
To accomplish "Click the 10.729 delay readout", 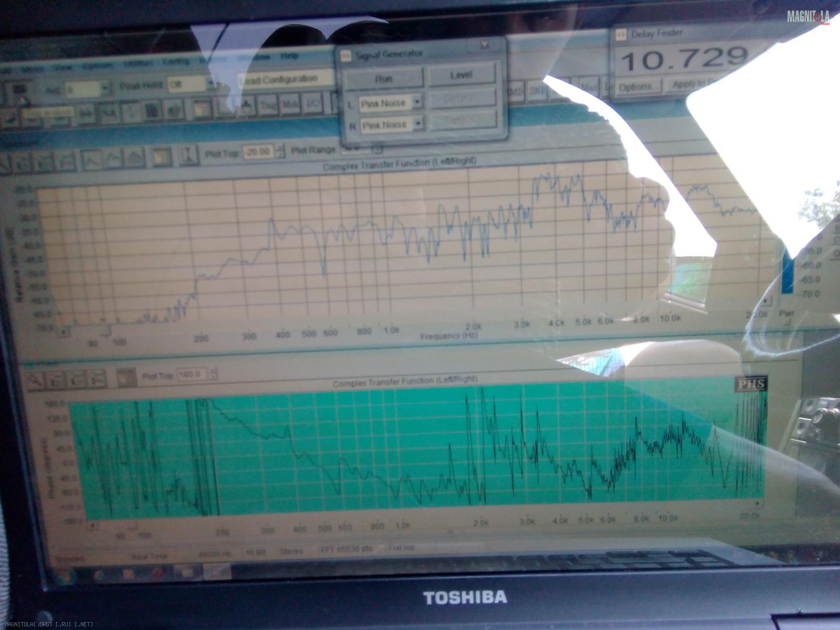I will click(x=685, y=58).
